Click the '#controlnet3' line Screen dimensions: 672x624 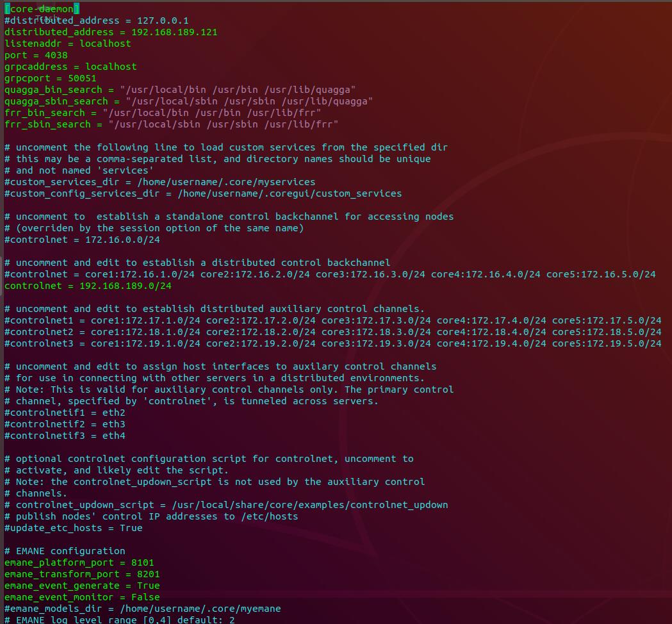tap(333, 344)
